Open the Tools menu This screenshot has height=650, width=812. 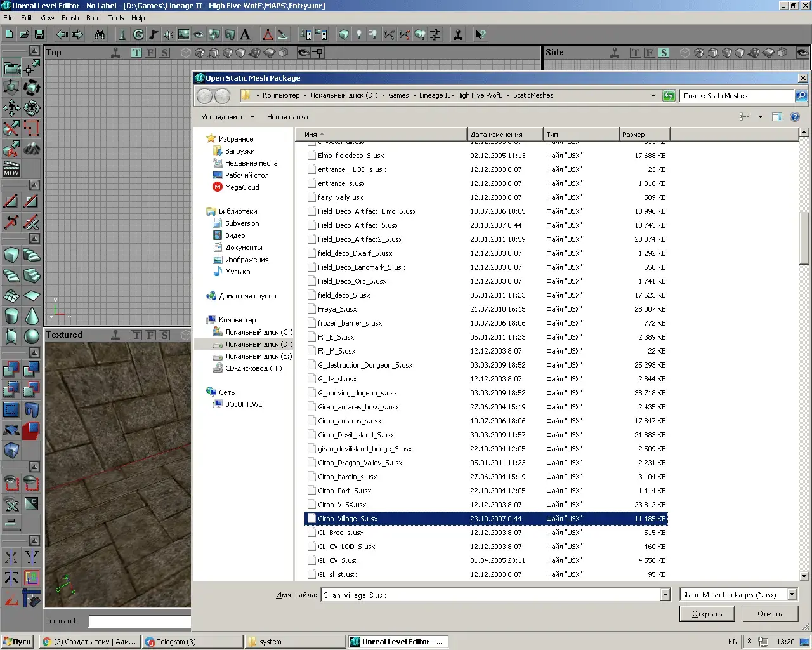click(116, 18)
